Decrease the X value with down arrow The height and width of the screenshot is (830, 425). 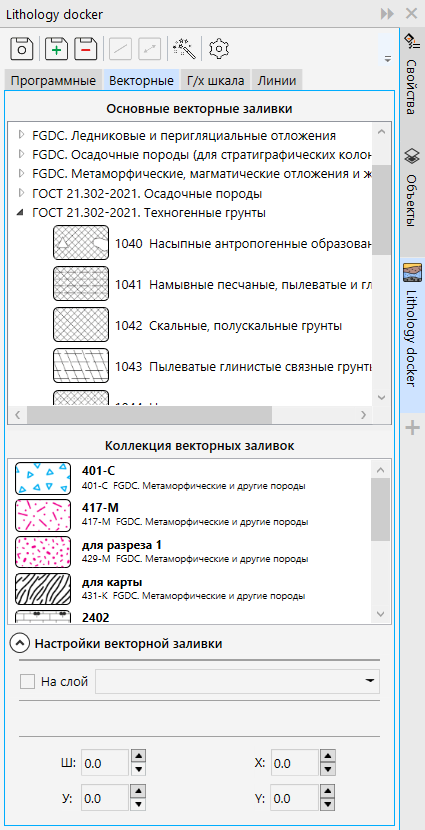328,769
